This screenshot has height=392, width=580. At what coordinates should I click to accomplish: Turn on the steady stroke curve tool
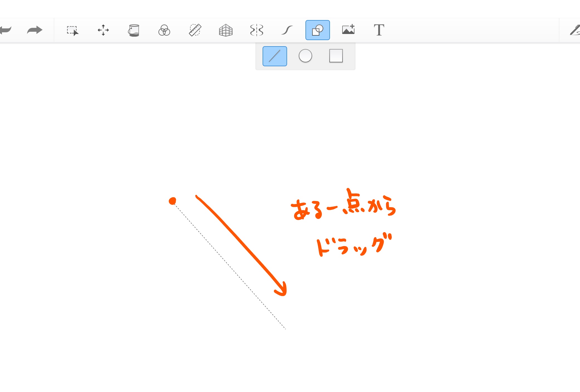(287, 30)
